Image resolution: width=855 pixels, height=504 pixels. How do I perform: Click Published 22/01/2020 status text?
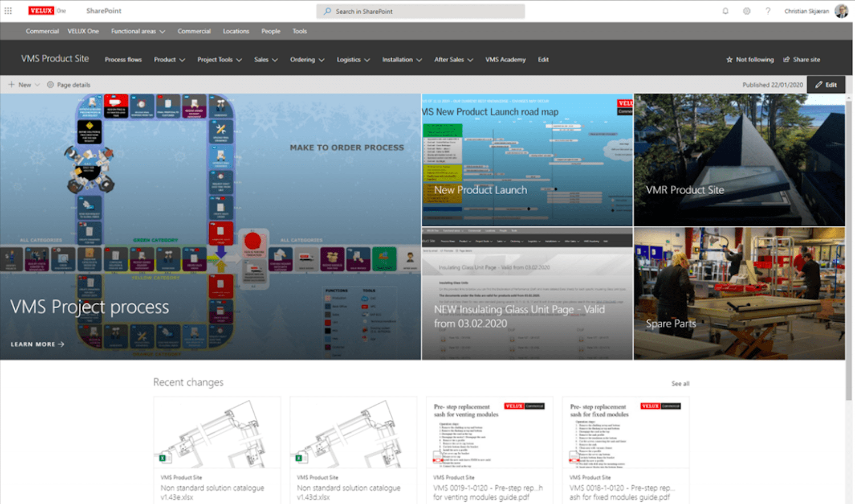click(772, 85)
